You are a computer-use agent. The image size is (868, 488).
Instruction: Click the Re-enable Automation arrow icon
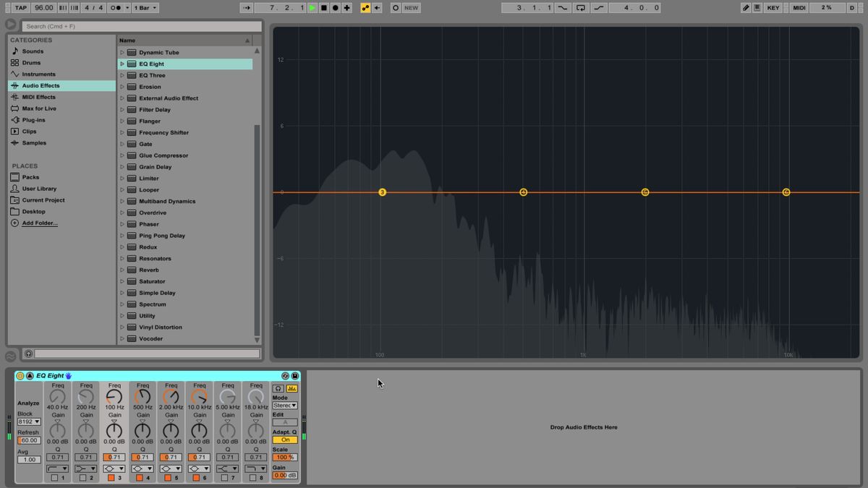tap(378, 8)
